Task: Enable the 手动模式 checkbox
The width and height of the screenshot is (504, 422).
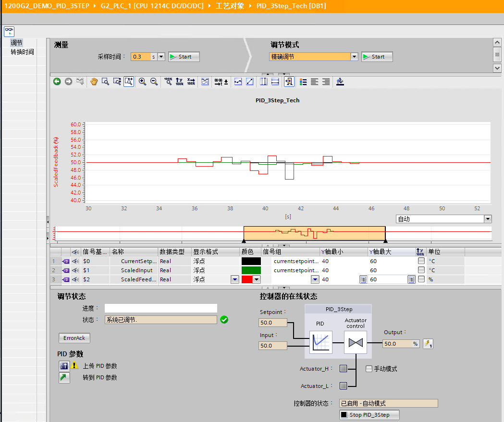Action: click(369, 369)
